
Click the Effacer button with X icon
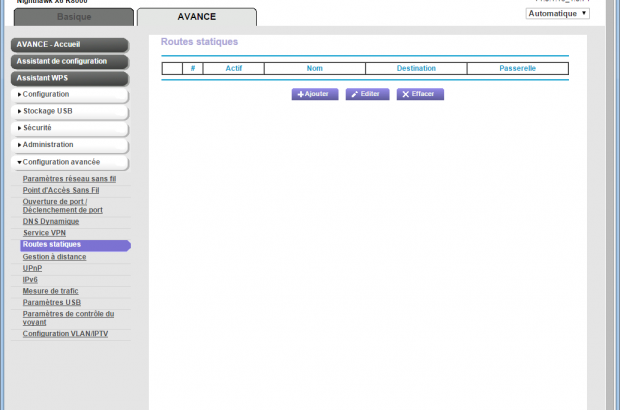(420, 94)
